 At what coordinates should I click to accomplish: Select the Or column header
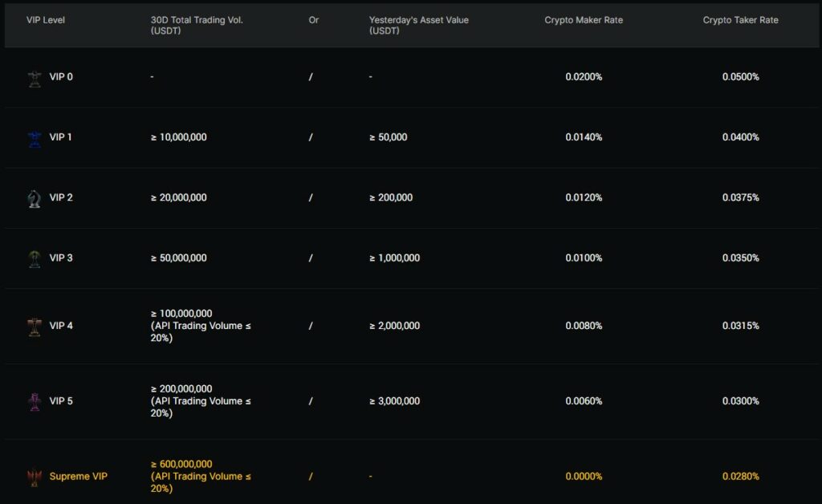pos(314,20)
